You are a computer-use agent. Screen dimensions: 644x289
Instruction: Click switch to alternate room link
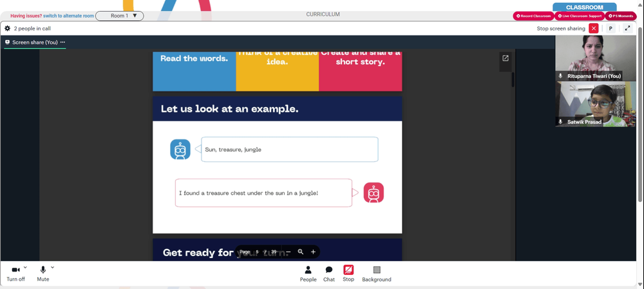[x=69, y=15]
